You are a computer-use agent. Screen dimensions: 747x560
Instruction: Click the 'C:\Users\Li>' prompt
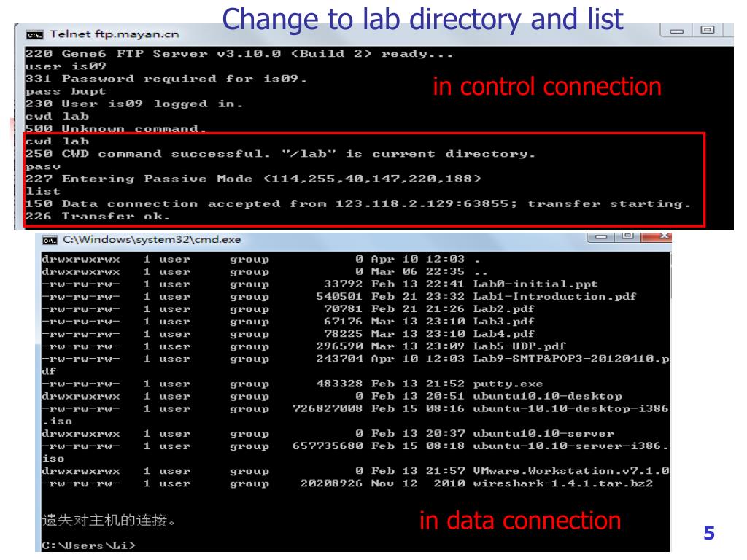pyautogui.click(x=88, y=545)
